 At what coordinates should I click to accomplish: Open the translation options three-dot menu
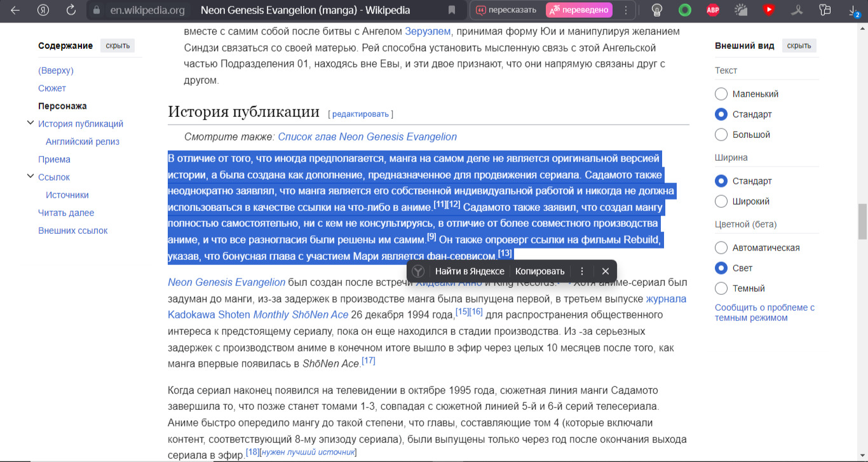click(626, 10)
